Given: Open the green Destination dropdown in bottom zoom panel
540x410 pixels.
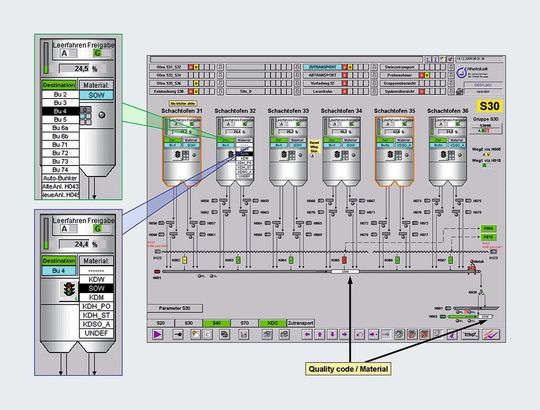Looking at the screenshot, I should point(59,261).
